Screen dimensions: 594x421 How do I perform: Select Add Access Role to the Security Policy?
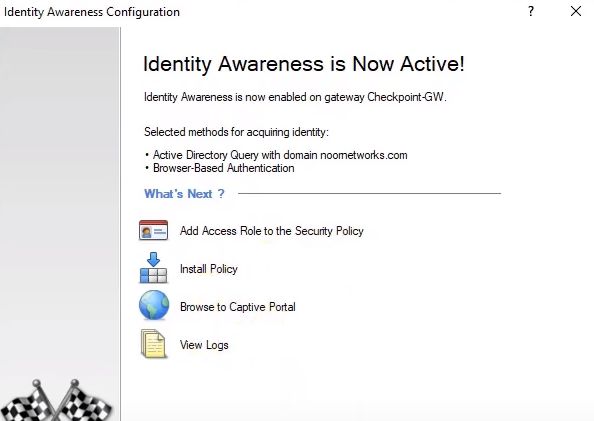(272, 231)
